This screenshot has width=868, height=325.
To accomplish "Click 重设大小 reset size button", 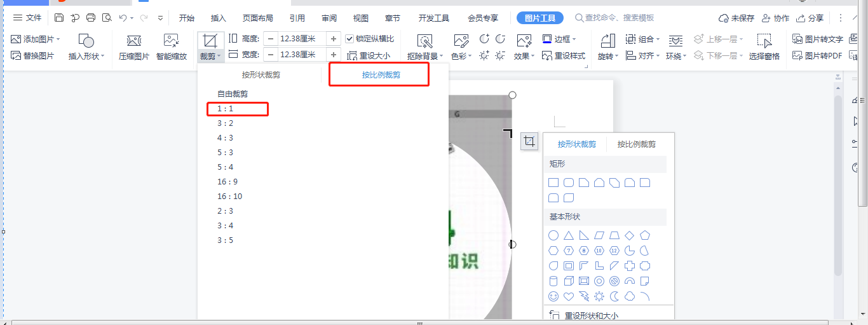I will click(x=369, y=56).
